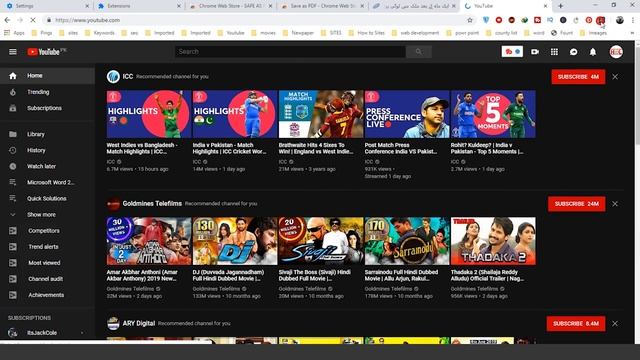Screen dimensions: 640x360
Task: Dismiss the ICC recommendation
Action: (615, 77)
